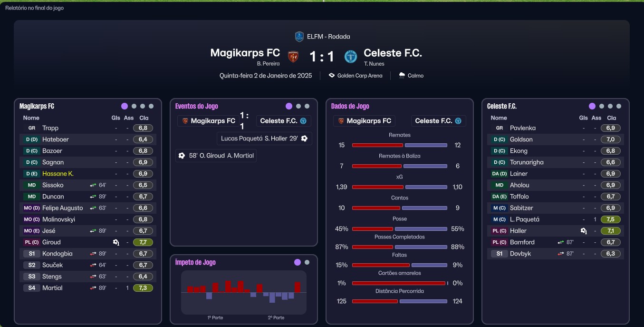644x327 pixels.
Task: Click the goal icon in Giroud's row
Action: coord(116,242)
